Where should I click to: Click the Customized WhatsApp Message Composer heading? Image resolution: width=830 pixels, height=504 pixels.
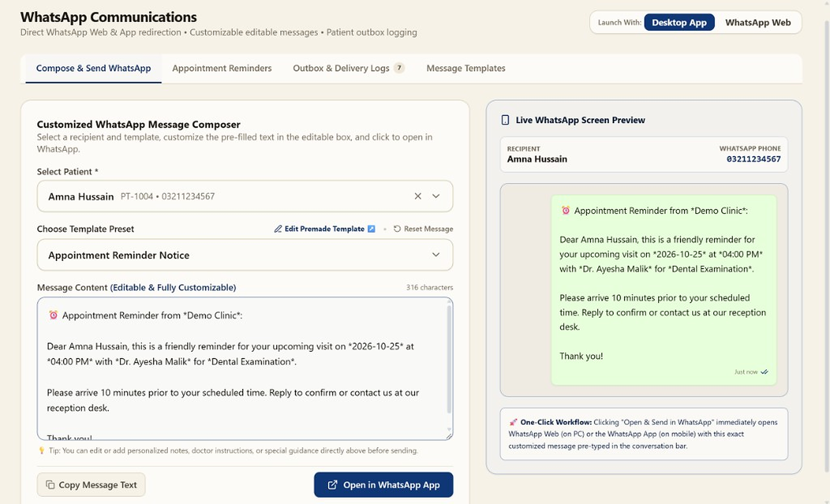coord(139,124)
